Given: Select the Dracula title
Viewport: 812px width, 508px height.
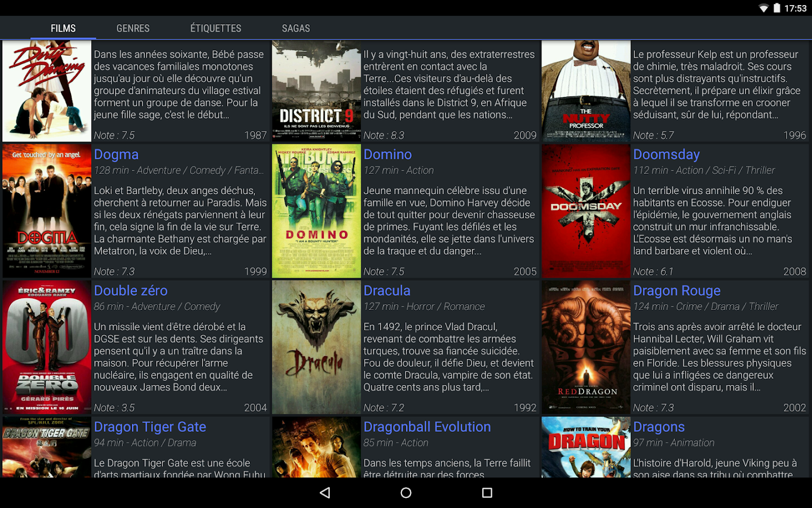Looking at the screenshot, I should [387, 291].
